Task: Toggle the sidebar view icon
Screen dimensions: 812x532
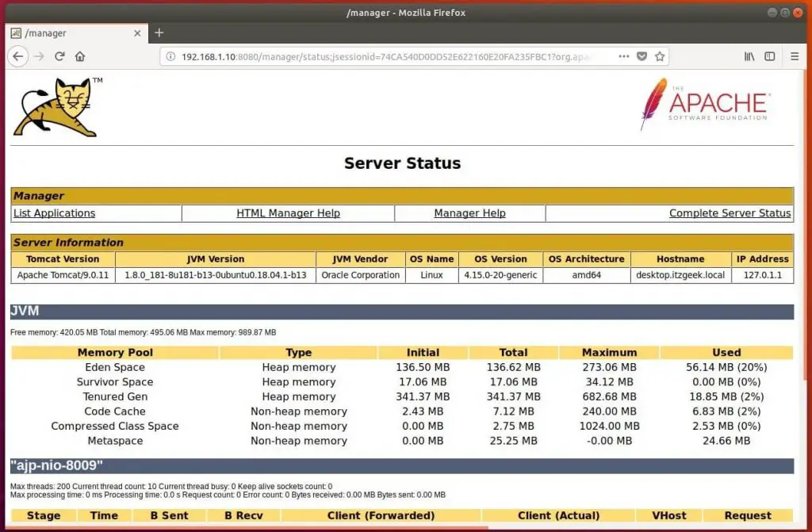Action: (x=770, y=56)
